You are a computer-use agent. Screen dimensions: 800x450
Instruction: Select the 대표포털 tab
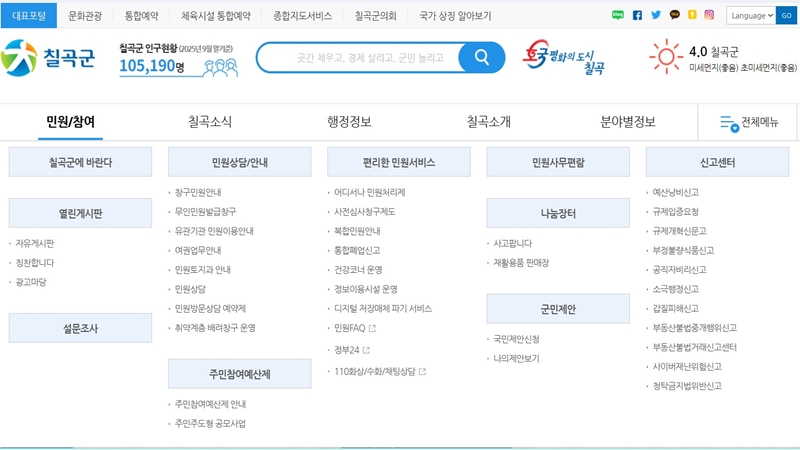pos(29,15)
